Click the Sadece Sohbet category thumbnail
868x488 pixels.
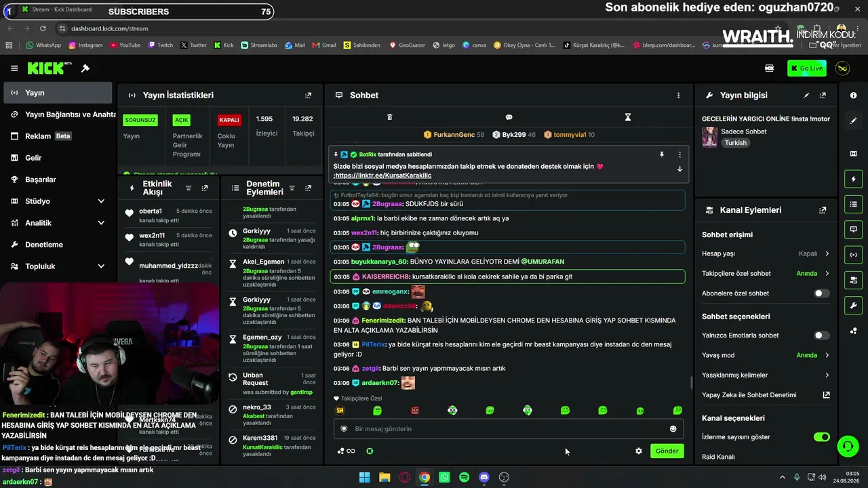point(709,137)
